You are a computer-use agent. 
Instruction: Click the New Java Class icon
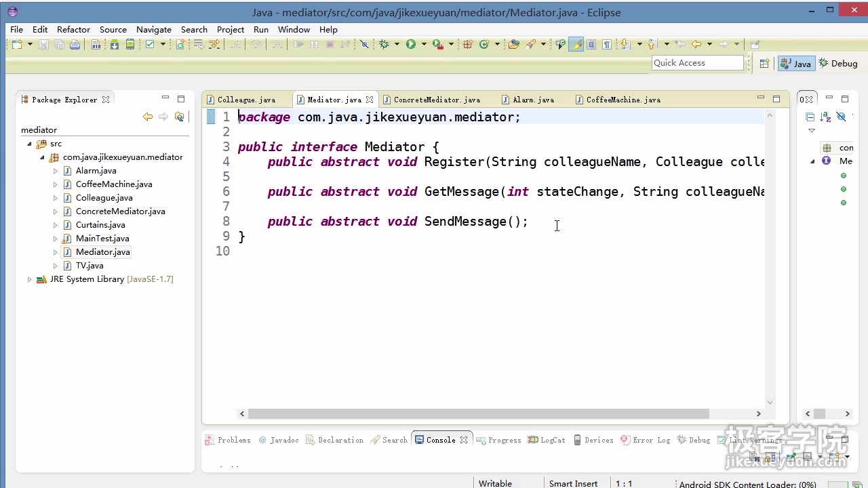[x=484, y=44]
